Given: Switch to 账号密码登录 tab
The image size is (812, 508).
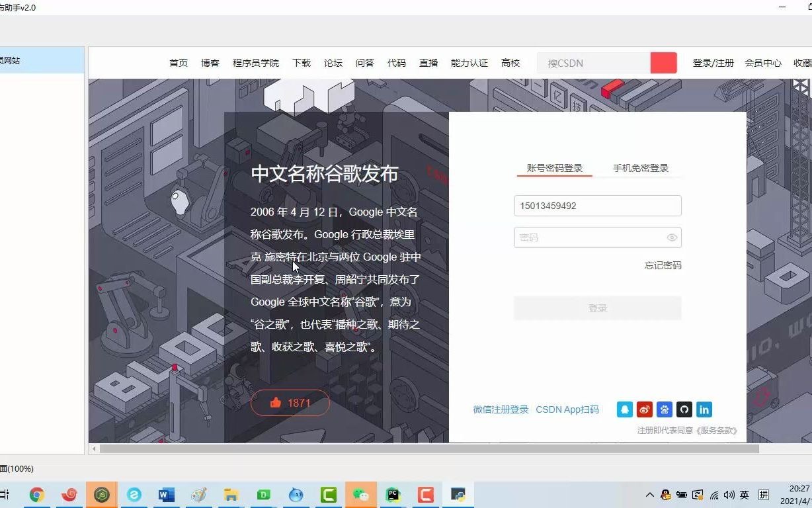Looking at the screenshot, I should [553, 167].
